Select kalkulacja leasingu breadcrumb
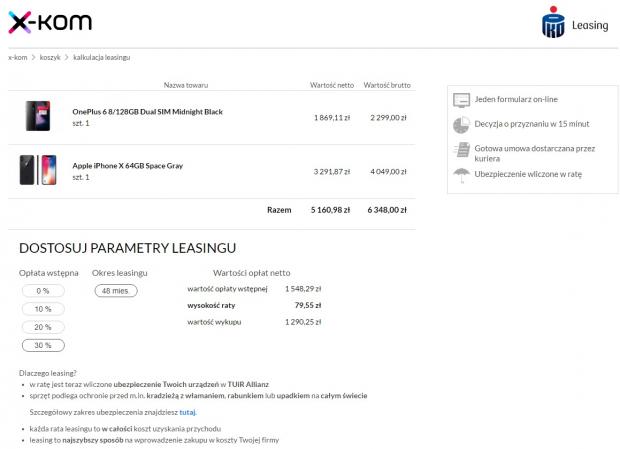This screenshot has height=449, width=620. click(102, 57)
